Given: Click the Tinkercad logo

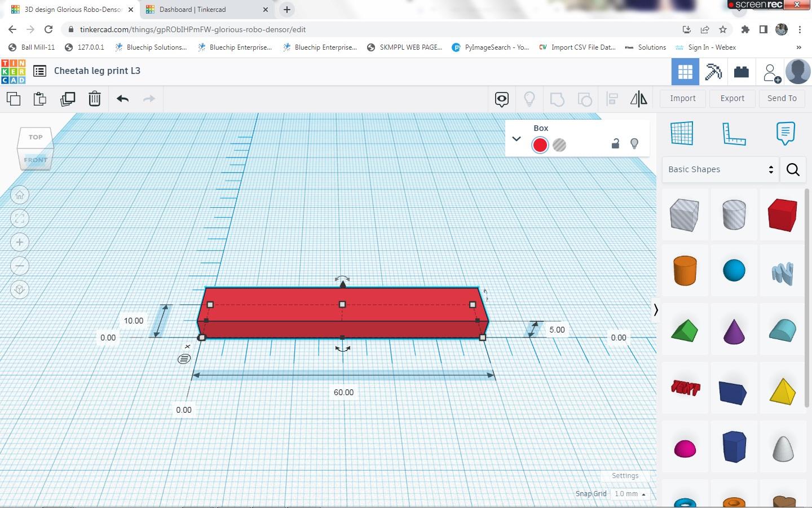Looking at the screenshot, I should pyautogui.click(x=14, y=71).
